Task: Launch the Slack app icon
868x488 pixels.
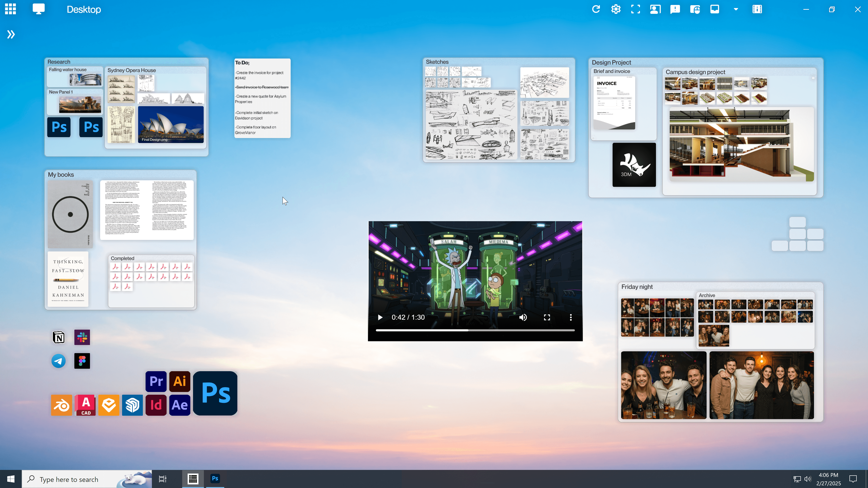Action: (82, 337)
